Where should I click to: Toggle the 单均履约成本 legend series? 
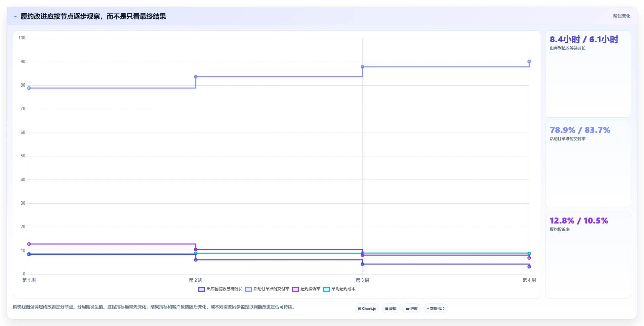click(339, 289)
